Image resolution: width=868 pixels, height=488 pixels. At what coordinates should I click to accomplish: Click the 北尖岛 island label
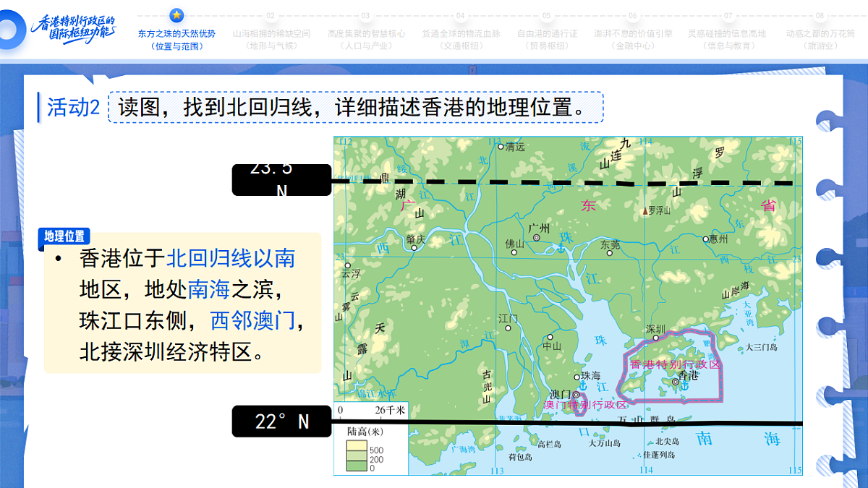(x=667, y=441)
